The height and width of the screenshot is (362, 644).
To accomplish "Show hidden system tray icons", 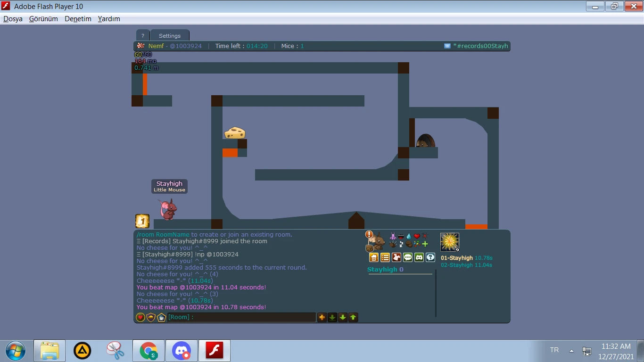I will tap(571, 351).
